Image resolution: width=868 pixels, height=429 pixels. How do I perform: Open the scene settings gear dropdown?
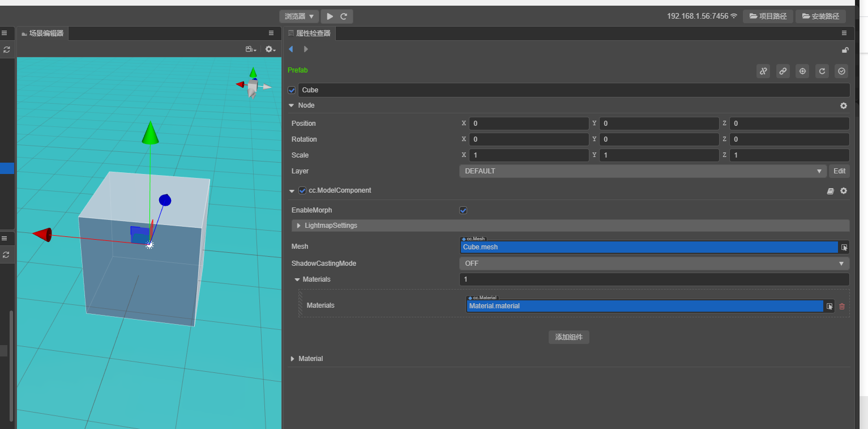pyautogui.click(x=271, y=49)
